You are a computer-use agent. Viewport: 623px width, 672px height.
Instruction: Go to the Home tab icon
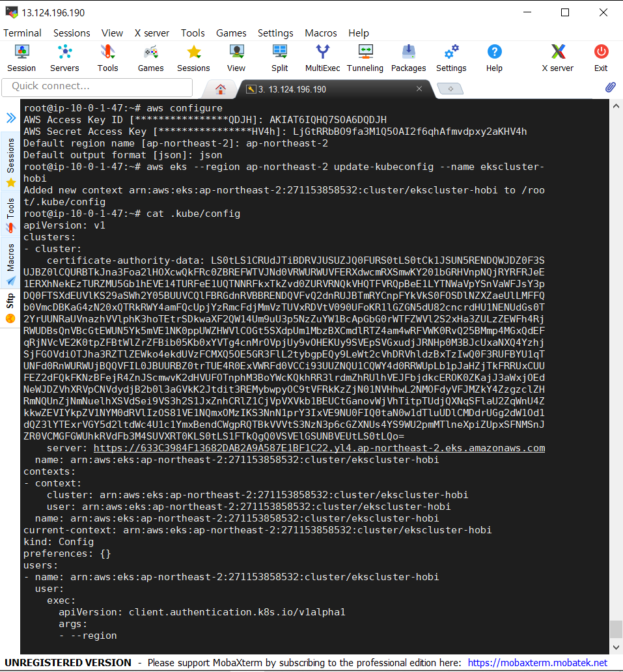221,89
